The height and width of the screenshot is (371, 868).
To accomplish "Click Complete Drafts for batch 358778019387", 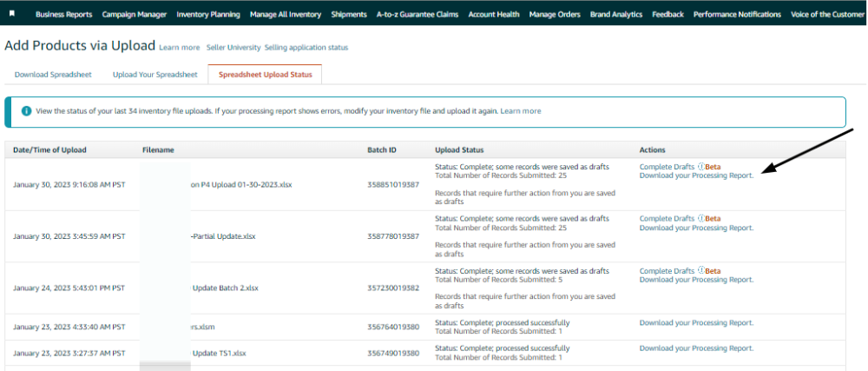I will 667,218.
